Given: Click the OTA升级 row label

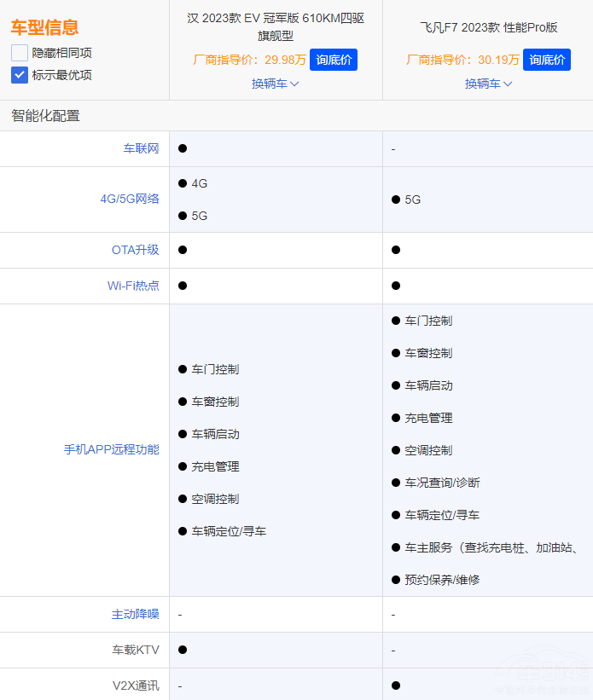Looking at the screenshot, I should point(135,250).
